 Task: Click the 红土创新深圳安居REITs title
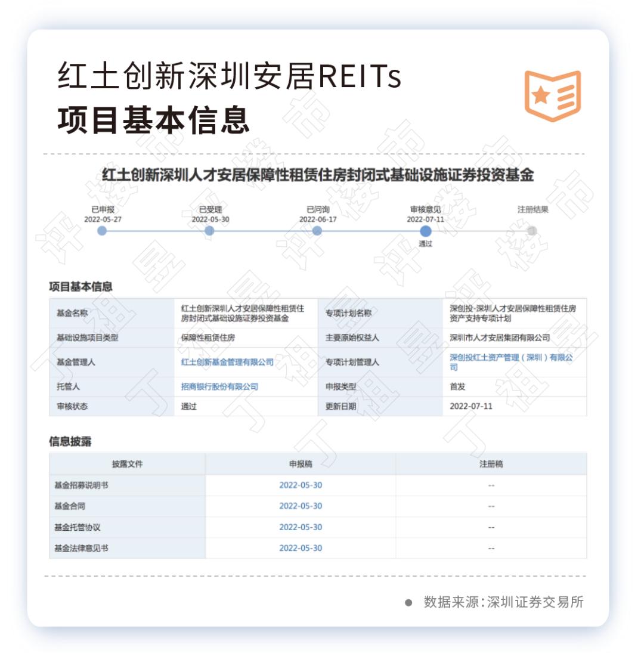point(230,76)
